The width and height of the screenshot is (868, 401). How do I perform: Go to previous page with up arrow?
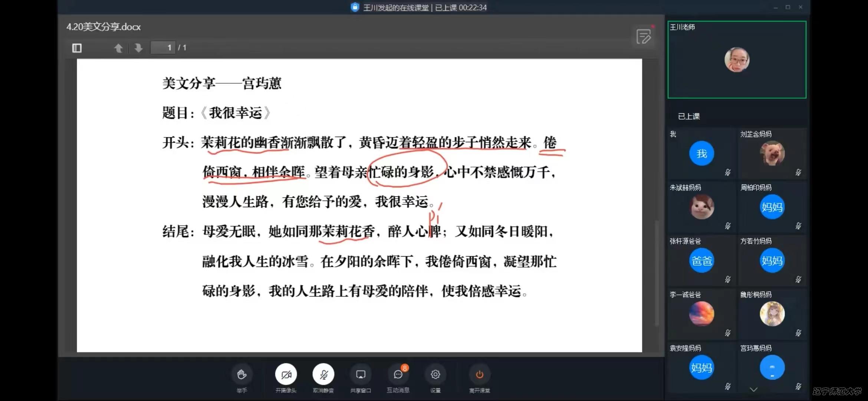click(x=118, y=48)
